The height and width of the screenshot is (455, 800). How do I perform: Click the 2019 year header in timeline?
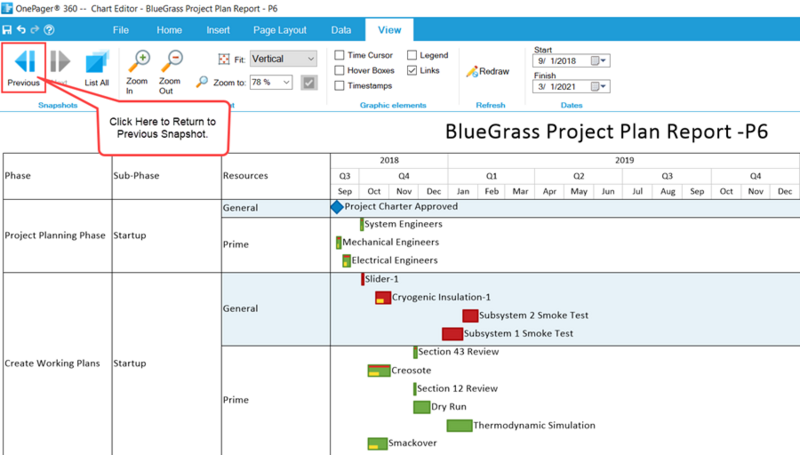624,160
